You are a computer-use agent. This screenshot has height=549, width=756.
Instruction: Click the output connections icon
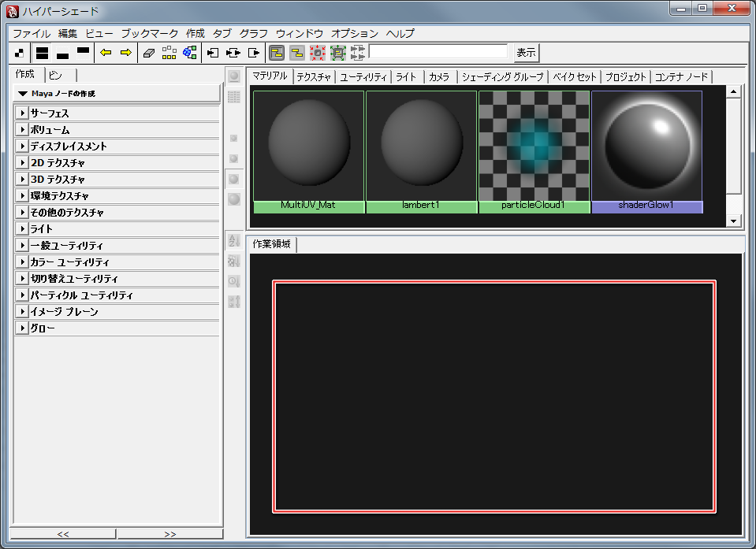[254, 53]
